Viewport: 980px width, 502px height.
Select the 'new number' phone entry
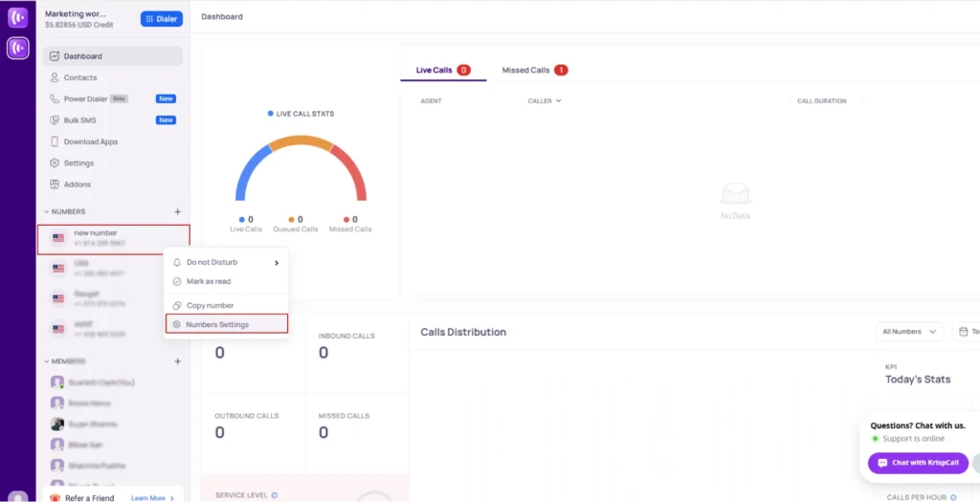click(x=113, y=240)
